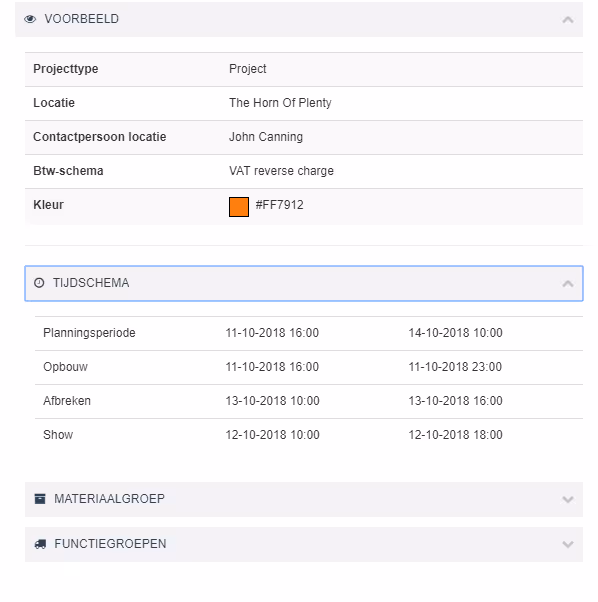
Task: Click the orange Kleur swatch
Action: point(239,207)
